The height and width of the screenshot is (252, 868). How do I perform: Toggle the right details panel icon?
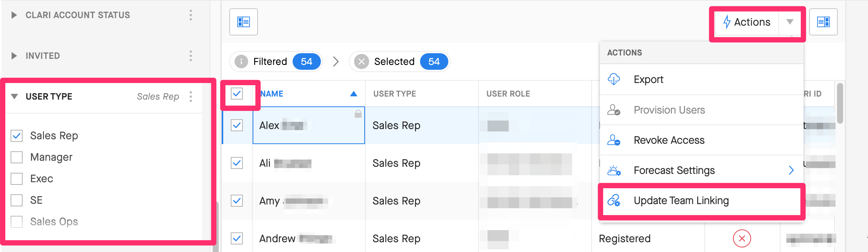pos(823,22)
